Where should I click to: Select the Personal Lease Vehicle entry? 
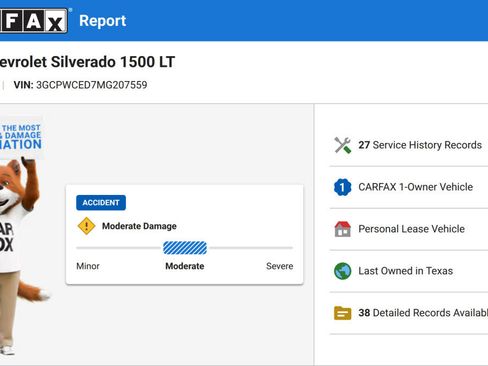pyautogui.click(x=409, y=229)
